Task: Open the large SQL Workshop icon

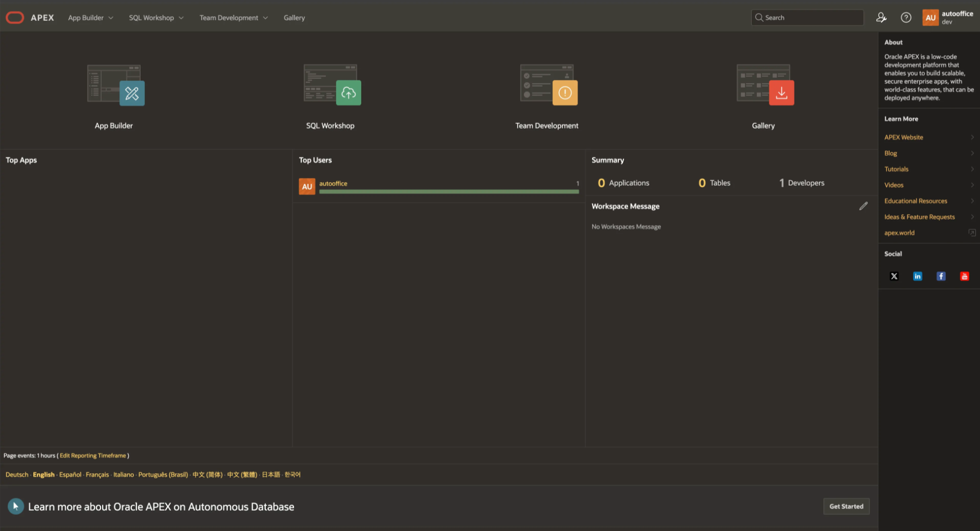Action: pyautogui.click(x=332, y=85)
